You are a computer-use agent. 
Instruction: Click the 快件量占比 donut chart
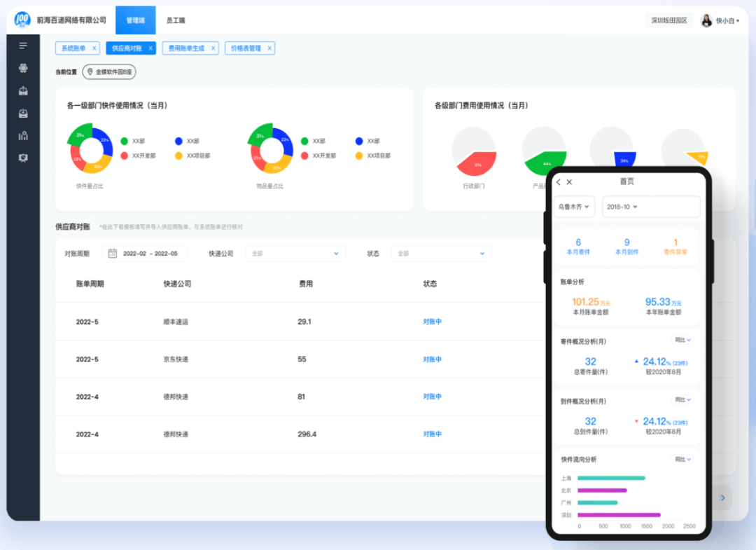point(90,149)
